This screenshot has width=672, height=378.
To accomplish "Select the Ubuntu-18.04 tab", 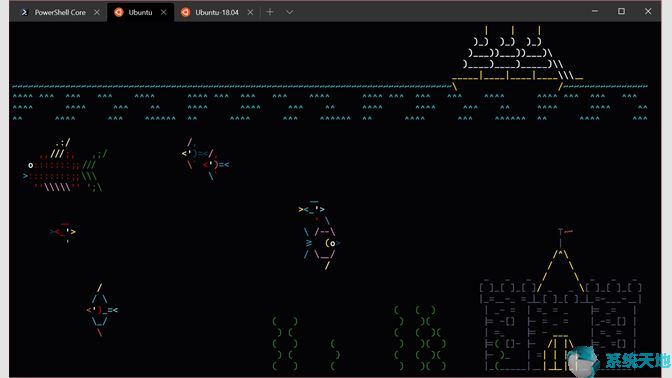I will pos(216,12).
